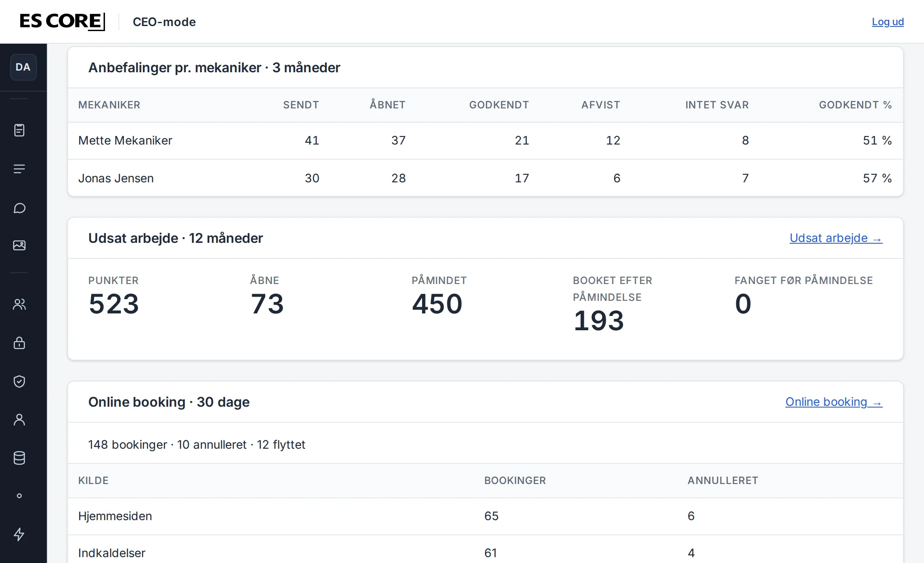Image resolution: width=924 pixels, height=563 pixels.
Task: Select the Hjemmesiden source row
Action: pyautogui.click(x=486, y=516)
